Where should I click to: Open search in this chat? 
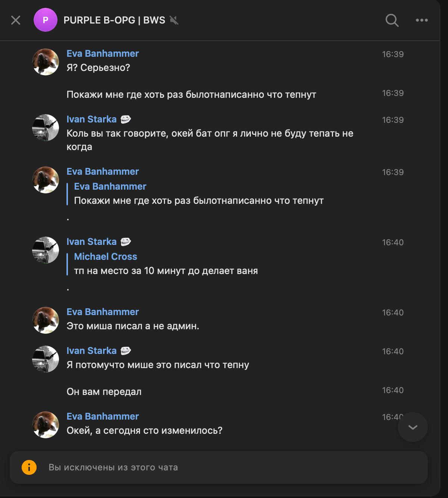point(392,20)
